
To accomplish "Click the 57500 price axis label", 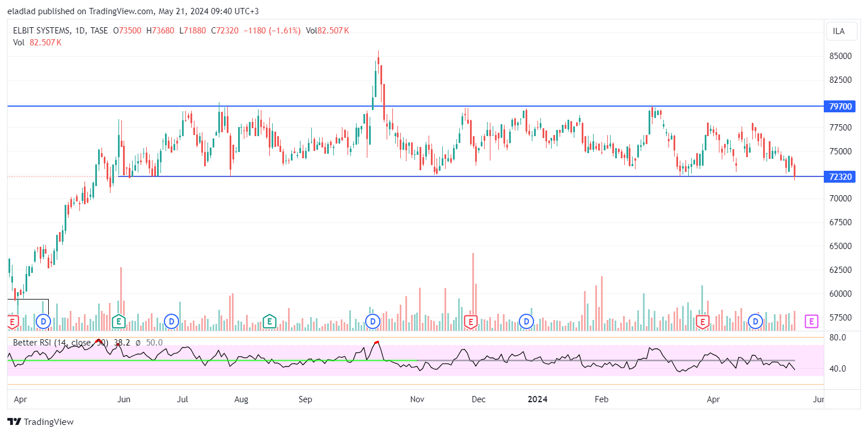I will (x=840, y=318).
